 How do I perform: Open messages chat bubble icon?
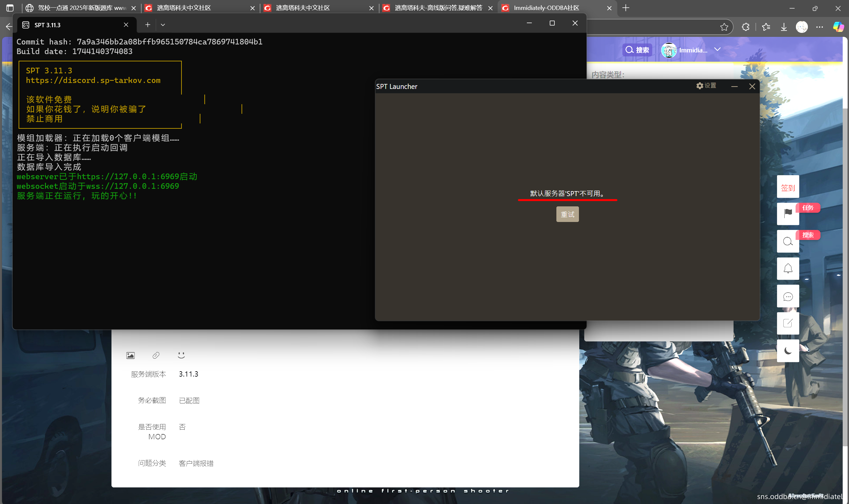click(788, 296)
